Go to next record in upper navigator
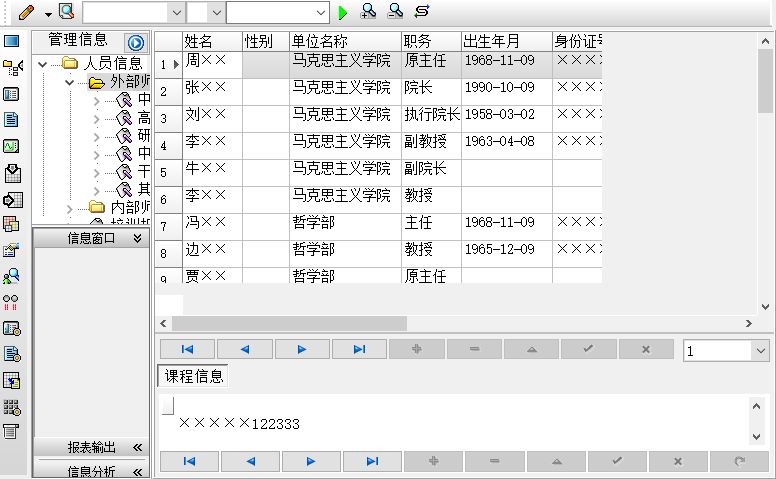Image resolution: width=776 pixels, height=479 pixels. tap(302, 349)
